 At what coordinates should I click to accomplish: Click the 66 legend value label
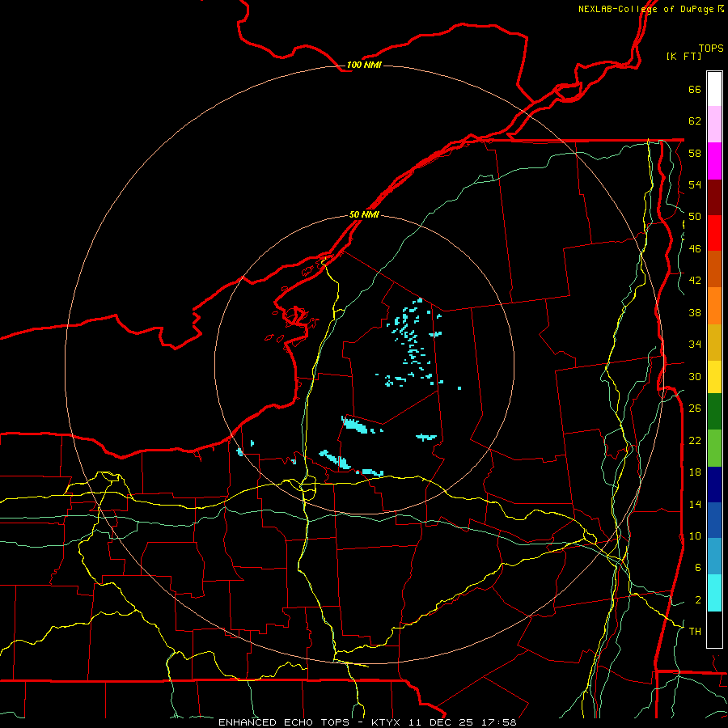point(695,89)
